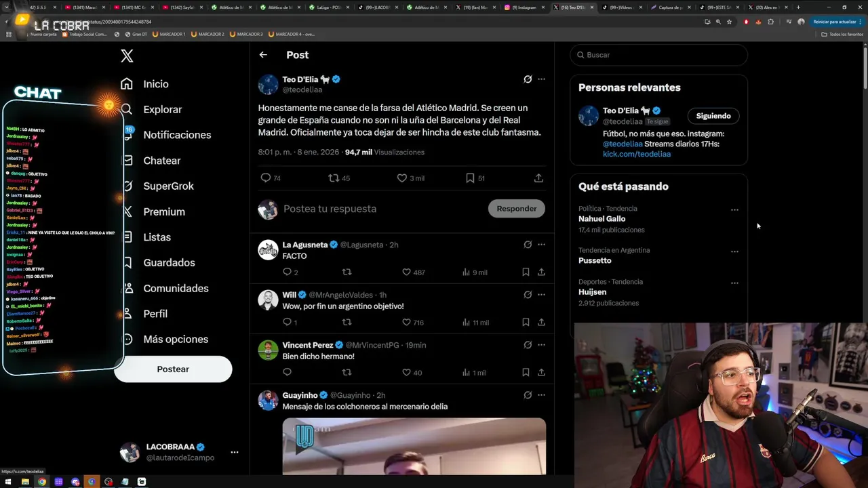Expand Más opciones in the sidebar
The width and height of the screenshot is (868, 488).
[x=164, y=340]
